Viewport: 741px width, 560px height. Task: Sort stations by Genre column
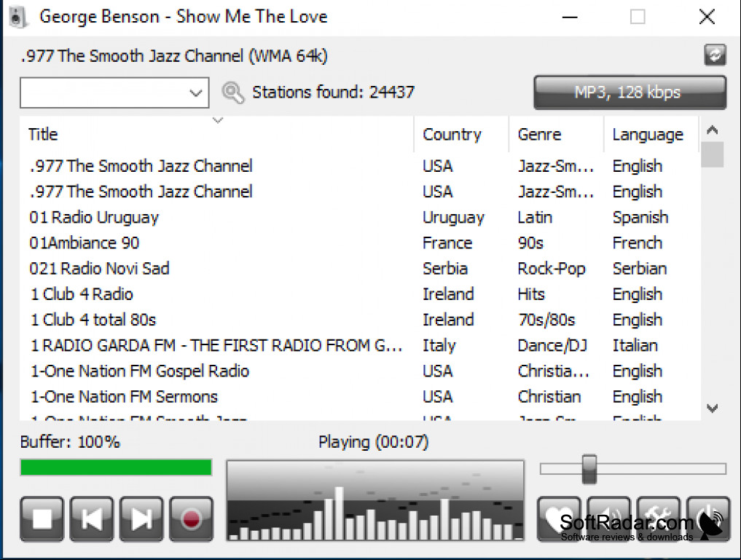(x=556, y=134)
